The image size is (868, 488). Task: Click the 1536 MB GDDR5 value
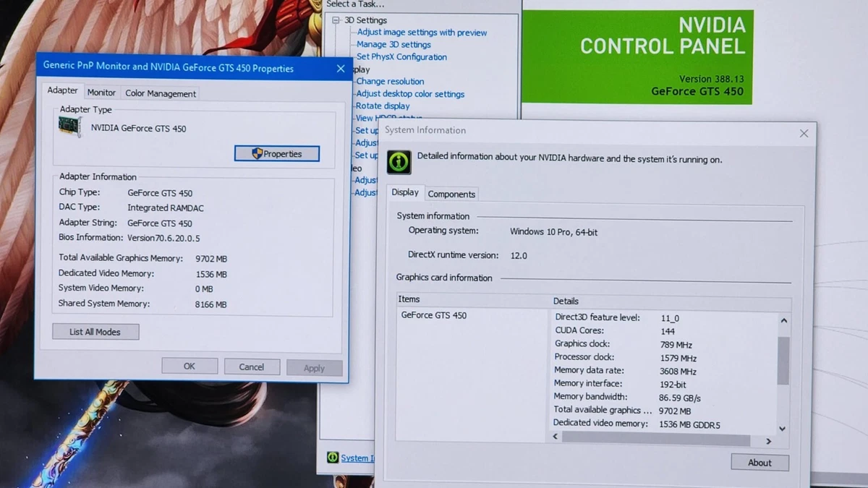tap(690, 425)
